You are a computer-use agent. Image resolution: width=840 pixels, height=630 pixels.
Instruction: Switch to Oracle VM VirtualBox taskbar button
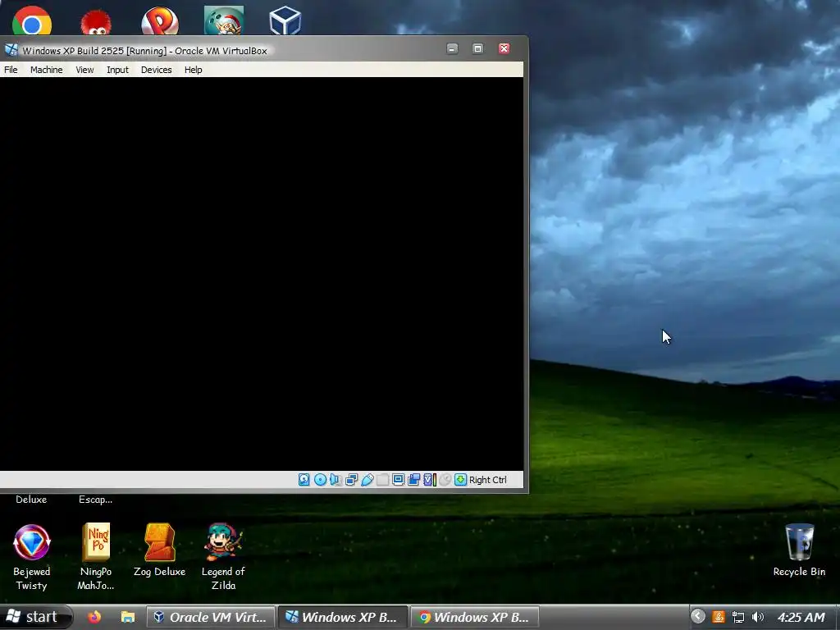(x=211, y=617)
